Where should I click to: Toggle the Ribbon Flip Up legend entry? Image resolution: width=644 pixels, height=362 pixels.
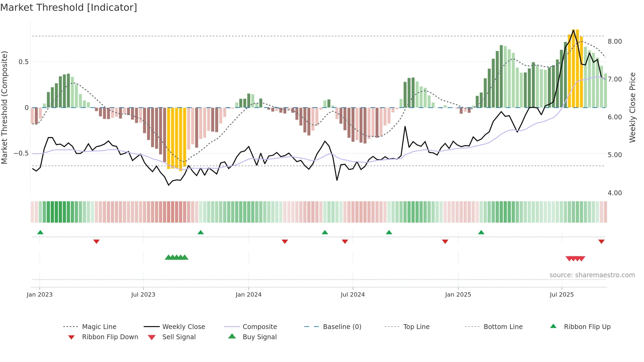pyautogui.click(x=580, y=327)
